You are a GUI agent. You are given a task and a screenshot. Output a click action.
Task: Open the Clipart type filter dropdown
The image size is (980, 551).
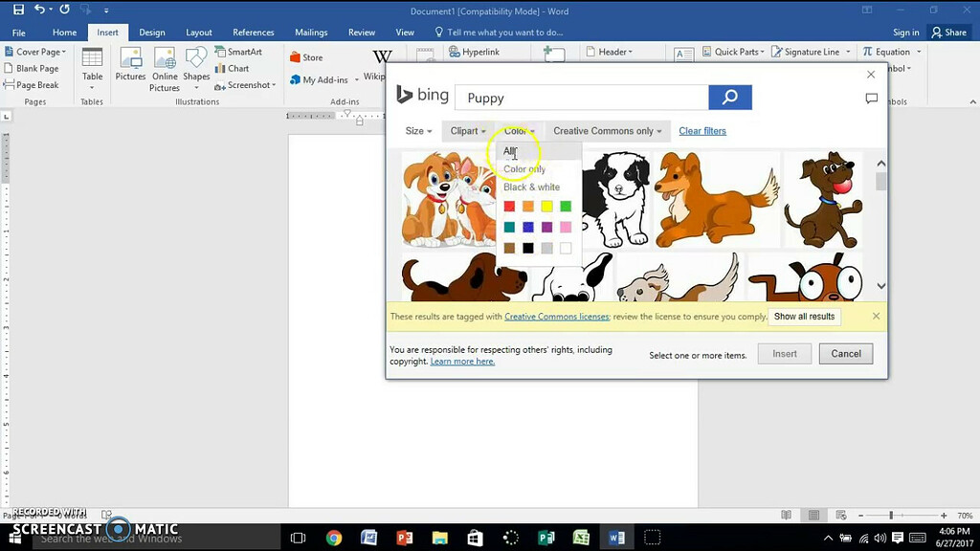(x=468, y=131)
